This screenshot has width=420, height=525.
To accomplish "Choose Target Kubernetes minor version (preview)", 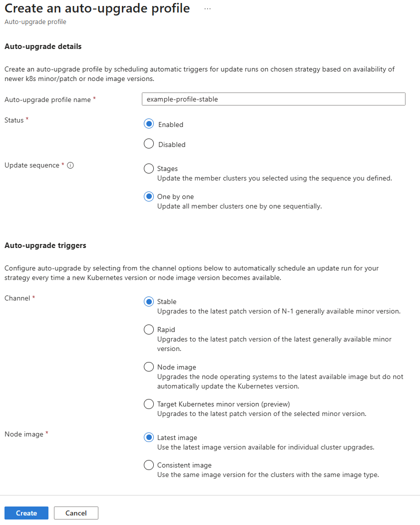I will pos(149,404).
